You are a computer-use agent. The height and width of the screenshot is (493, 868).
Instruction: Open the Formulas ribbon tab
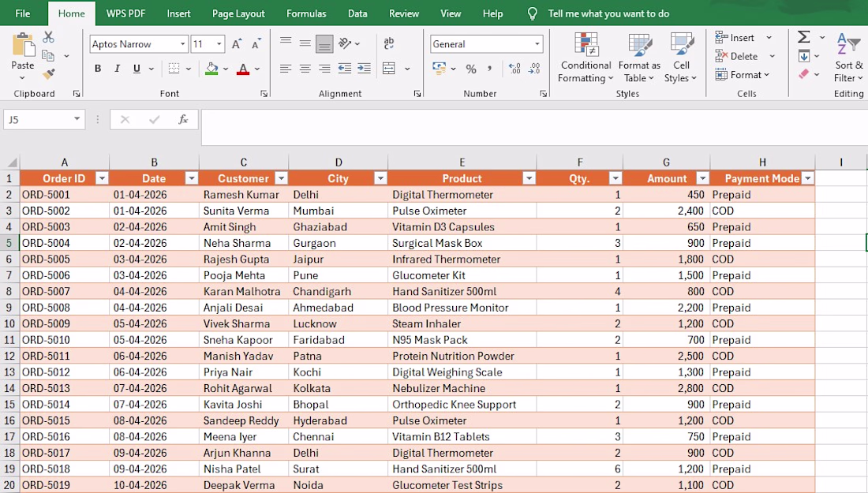[x=306, y=13]
